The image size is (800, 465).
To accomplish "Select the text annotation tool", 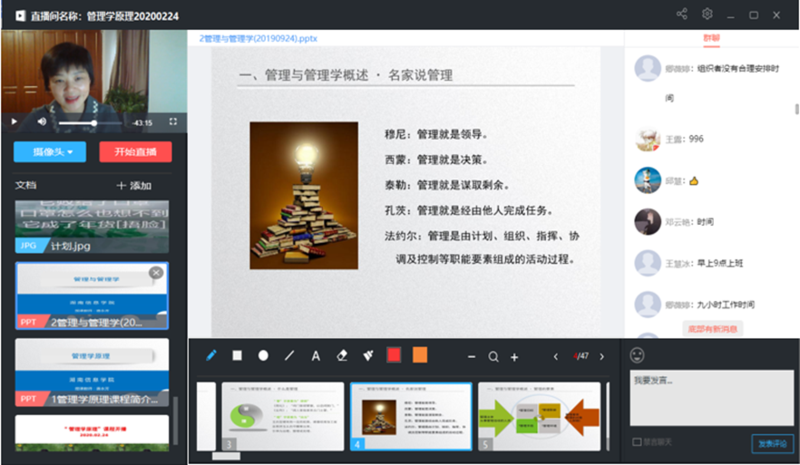I will [316, 356].
